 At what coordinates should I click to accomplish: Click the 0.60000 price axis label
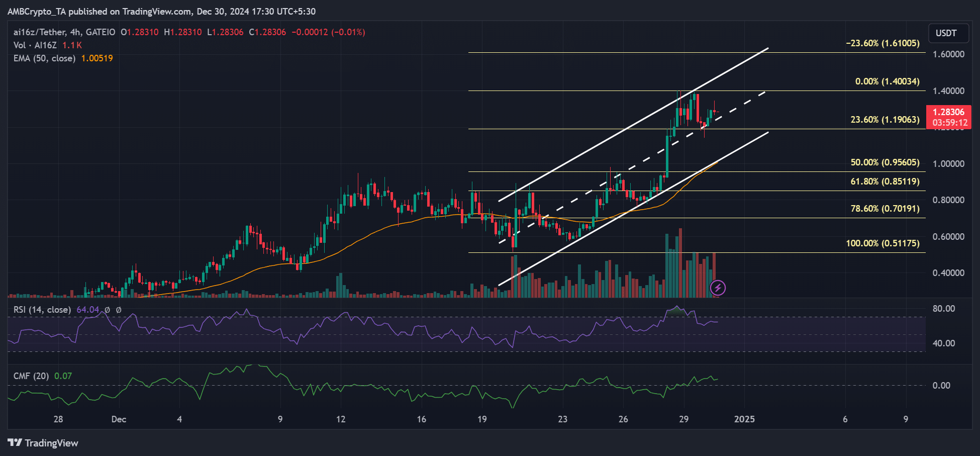(949, 237)
